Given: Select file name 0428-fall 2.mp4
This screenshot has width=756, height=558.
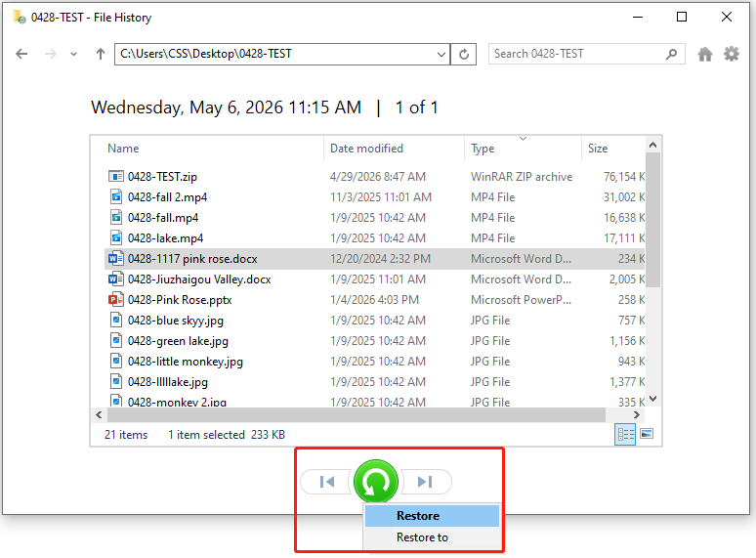Looking at the screenshot, I should coord(167,197).
